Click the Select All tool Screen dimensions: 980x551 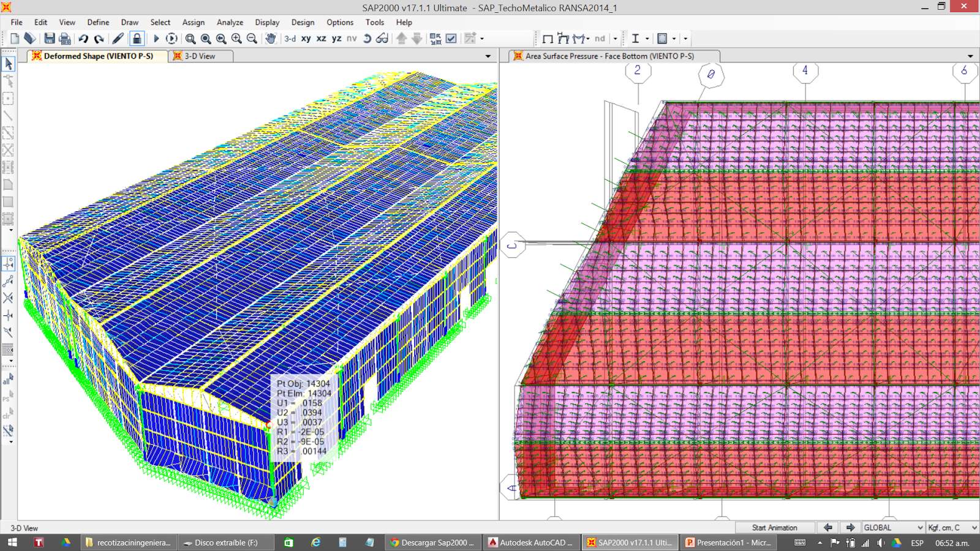coord(9,380)
